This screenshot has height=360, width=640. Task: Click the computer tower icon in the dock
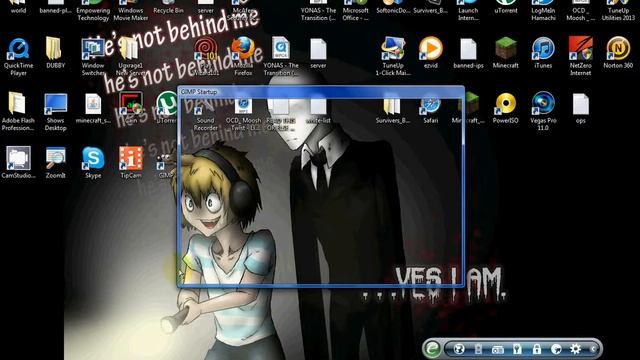point(478,349)
